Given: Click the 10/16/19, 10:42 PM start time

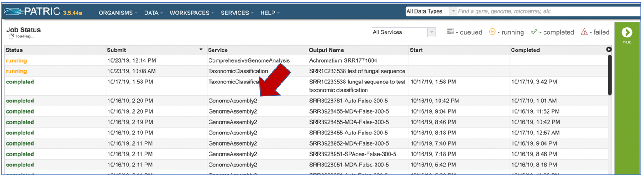Looking at the screenshot, I should [x=435, y=101].
